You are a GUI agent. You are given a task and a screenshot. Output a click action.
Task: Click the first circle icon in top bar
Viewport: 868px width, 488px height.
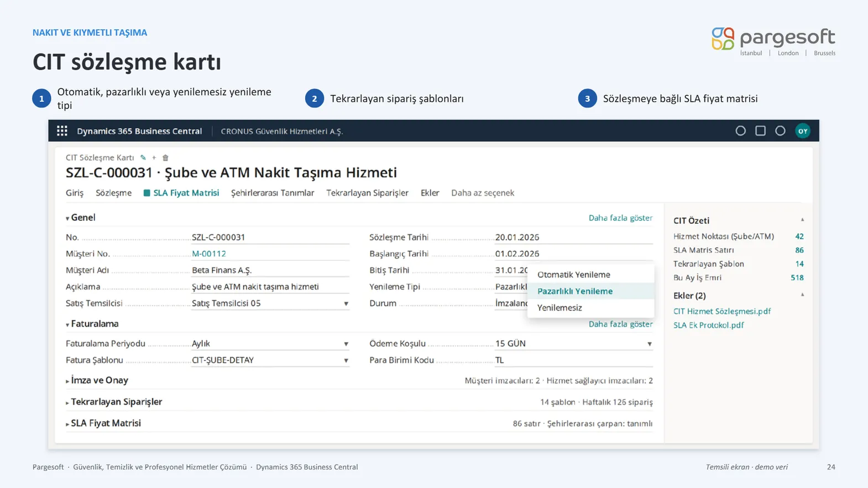(741, 131)
